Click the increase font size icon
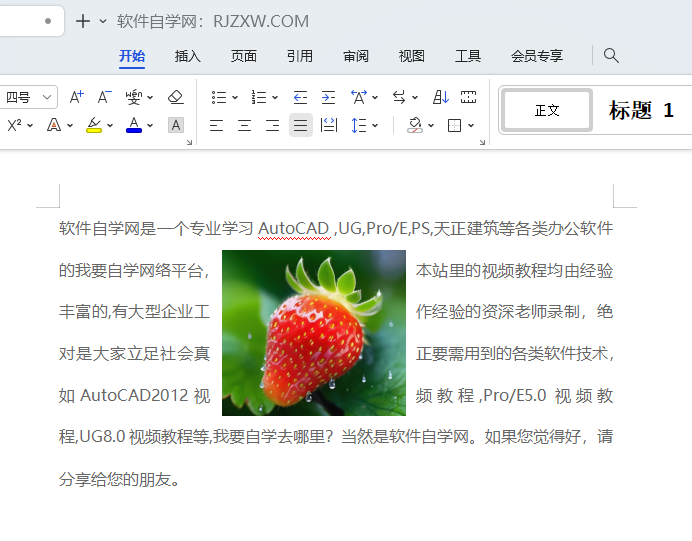This screenshot has width=692, height=541. click(77, 97)
